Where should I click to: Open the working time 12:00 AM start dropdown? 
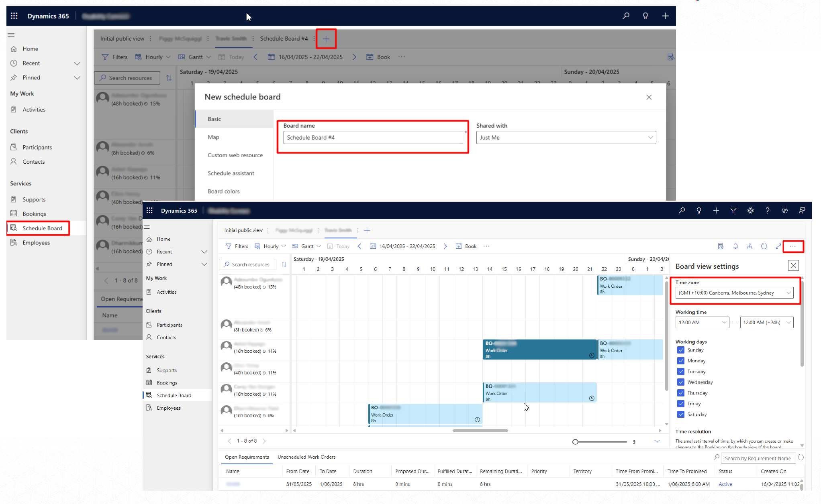click(702, 323)
